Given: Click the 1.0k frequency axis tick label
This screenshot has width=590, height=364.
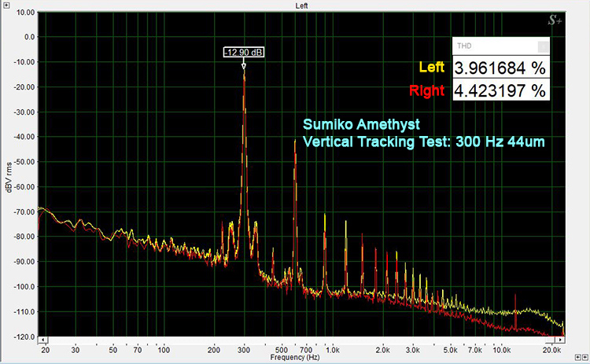Looking at the screenshot, I should tap(332, 348).
